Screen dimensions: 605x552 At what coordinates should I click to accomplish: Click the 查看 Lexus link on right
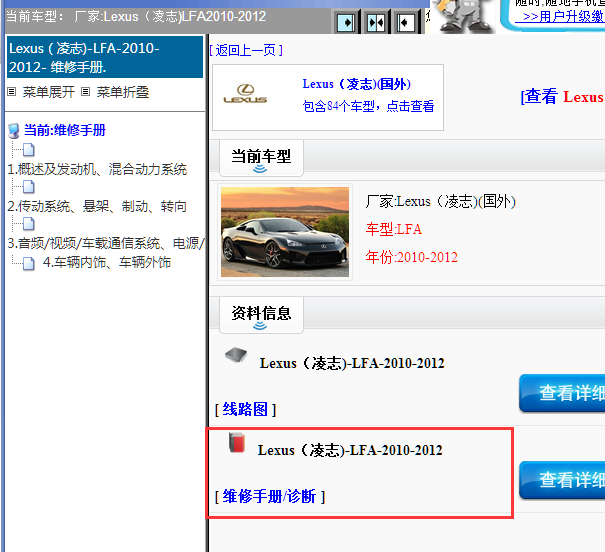[x=563, y=96]
